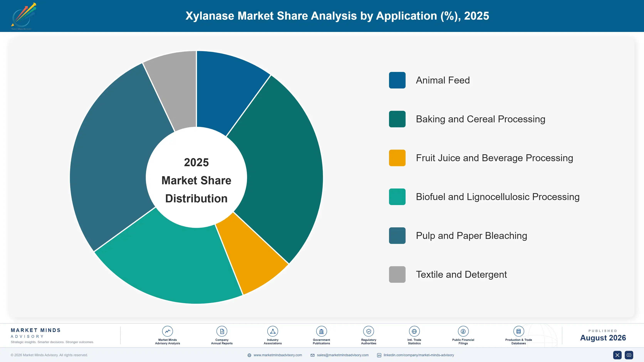
Task: Click the Intl. Trade Statistics globe icon
Action: pyautogui.click(x=414, y=331)
